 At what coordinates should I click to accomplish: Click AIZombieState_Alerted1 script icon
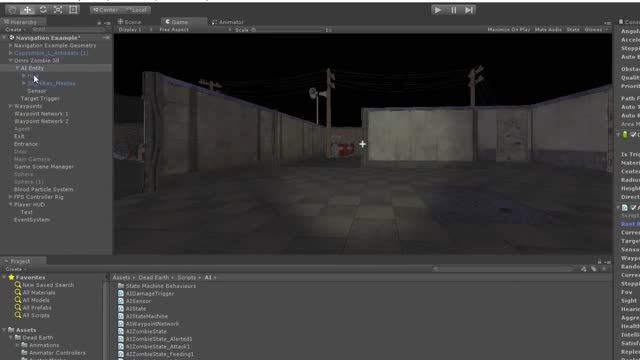click(x=121, y=339)
